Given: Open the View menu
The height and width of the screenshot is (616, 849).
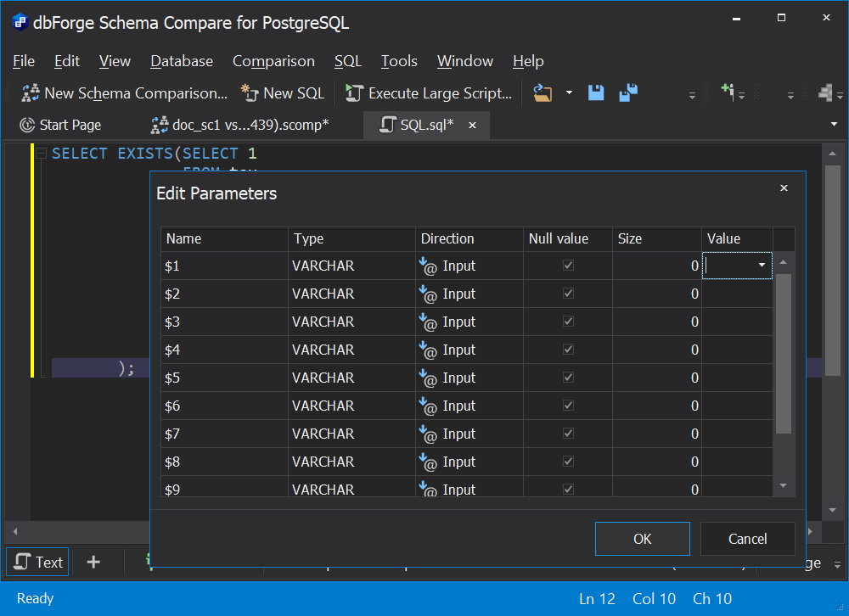Looking at the screenshot, I should point(115,61).
